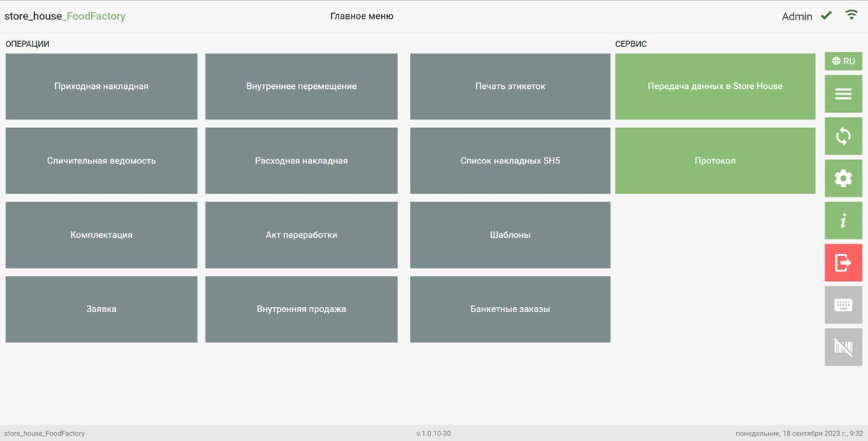868x441 pixels.
Task: Open Внутренняя продажа tile
Action: (302, 309)
